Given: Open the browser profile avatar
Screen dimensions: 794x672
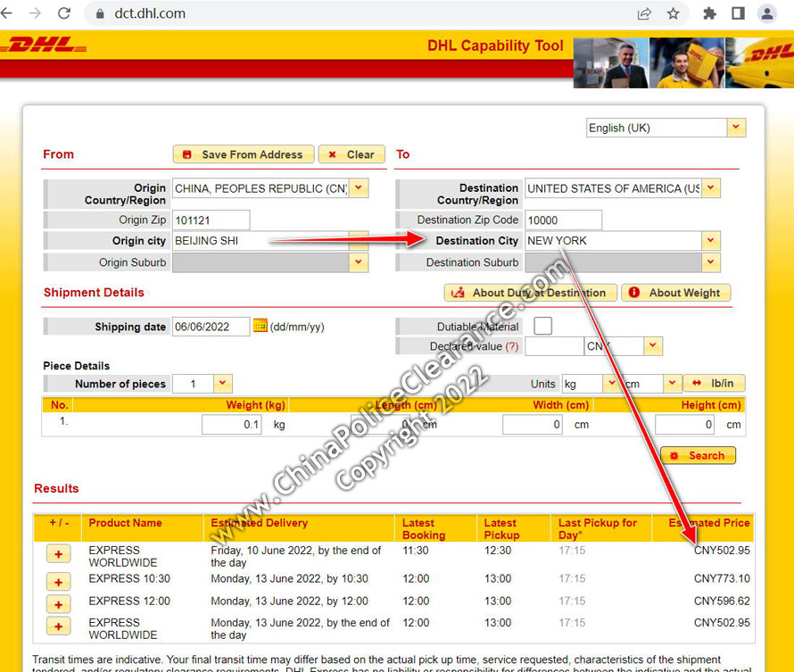Looking at the screenshot, I should pyautogui.click(x=767, y=13).
